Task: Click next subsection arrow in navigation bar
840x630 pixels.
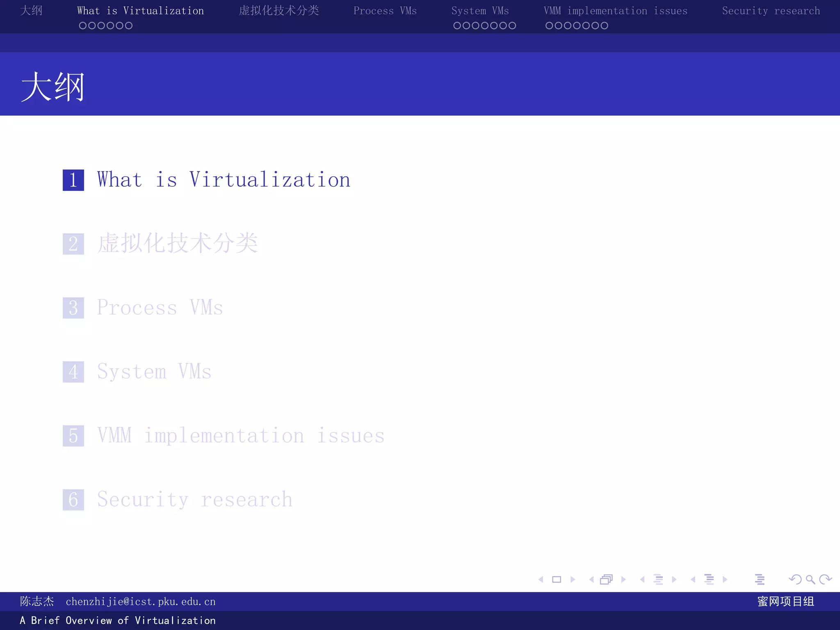Action: [x=674, y=579]
